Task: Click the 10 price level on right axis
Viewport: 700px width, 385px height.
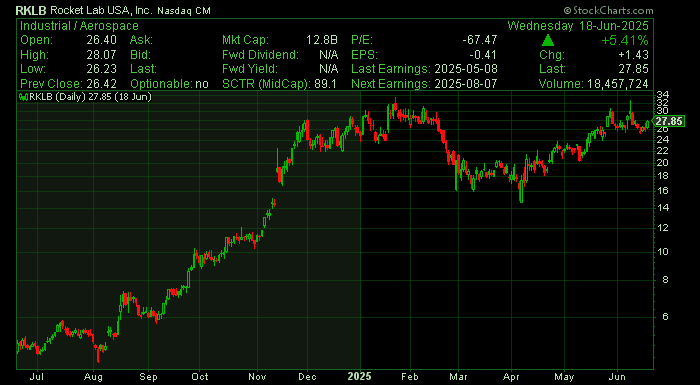Action: (662, 251)
